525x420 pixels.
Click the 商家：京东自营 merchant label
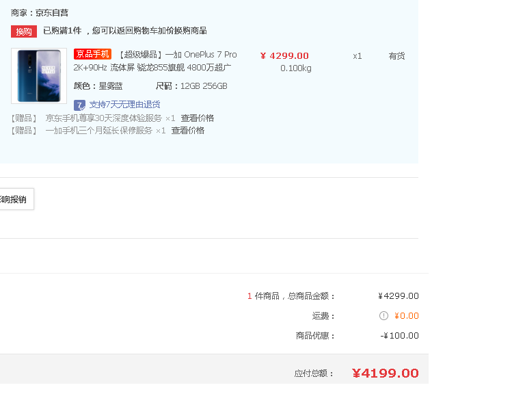[40, 13]
